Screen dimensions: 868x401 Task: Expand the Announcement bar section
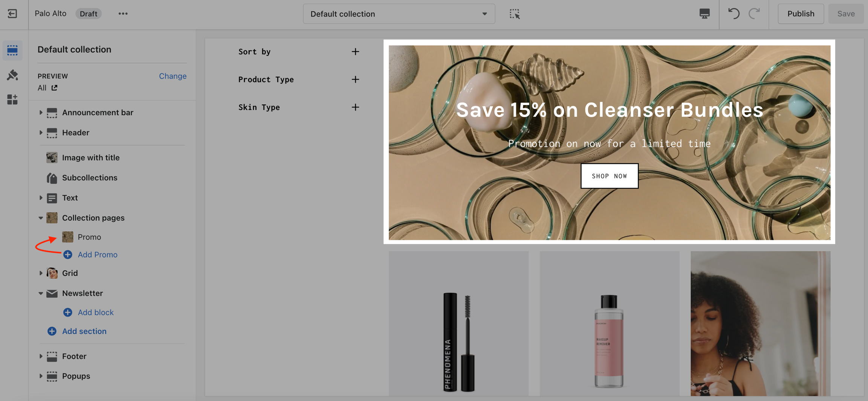[x=41, y=113]
